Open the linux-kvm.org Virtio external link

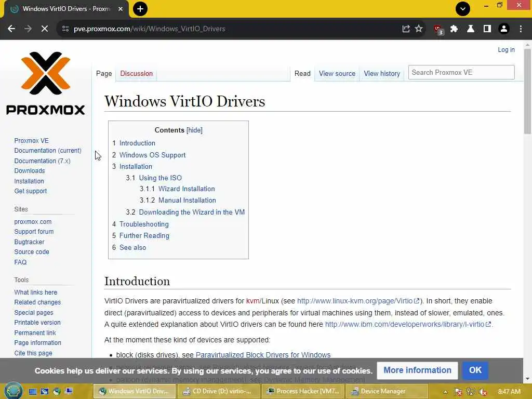(x=358, y=301)
